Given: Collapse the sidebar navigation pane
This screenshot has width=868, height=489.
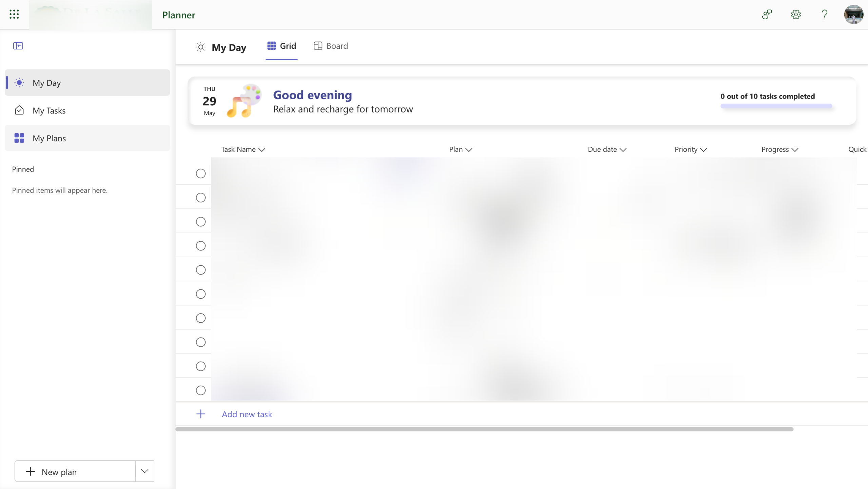Looking at the screenshot, I should tap(18, 46).
